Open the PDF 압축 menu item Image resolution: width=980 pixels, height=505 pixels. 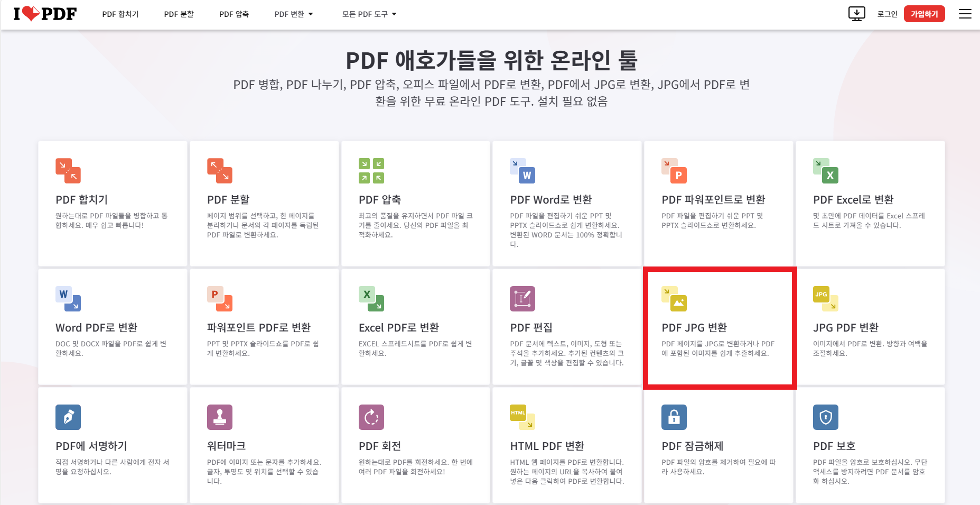234,14
